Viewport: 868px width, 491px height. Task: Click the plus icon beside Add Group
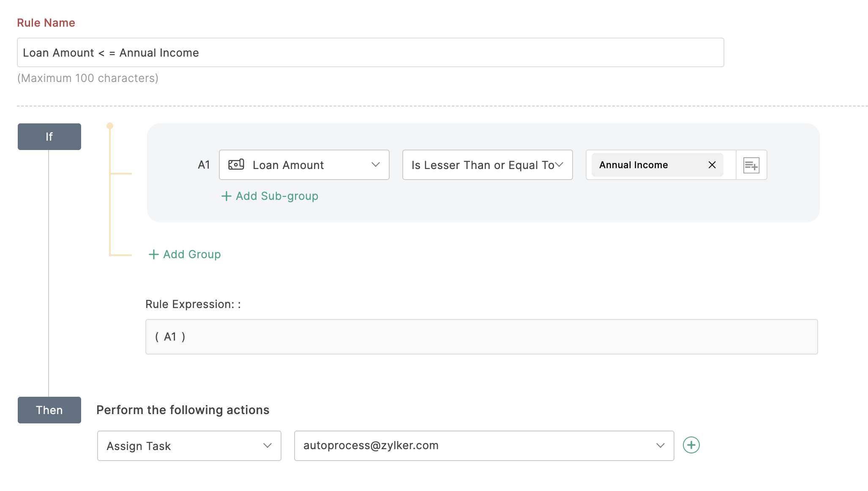[x=154, y=254]
